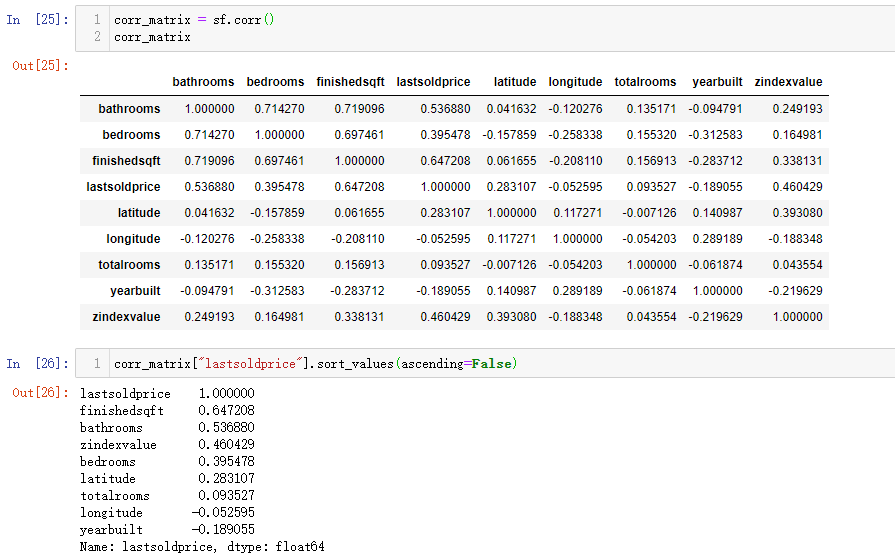Click zindexvalue in sorted output list
The image size is (895, 556).
[x=118, y=445]
